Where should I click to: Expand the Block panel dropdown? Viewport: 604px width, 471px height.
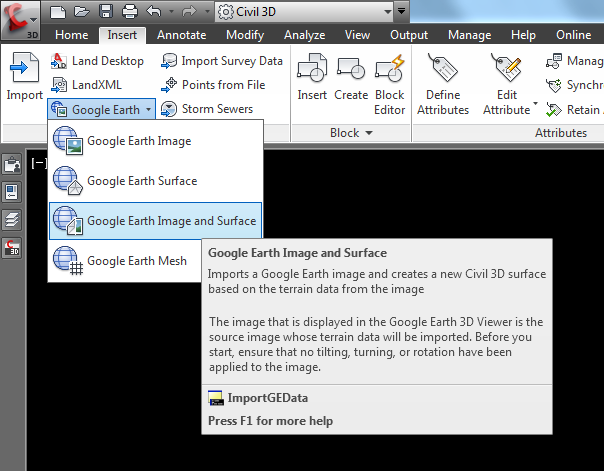point(351,133)
